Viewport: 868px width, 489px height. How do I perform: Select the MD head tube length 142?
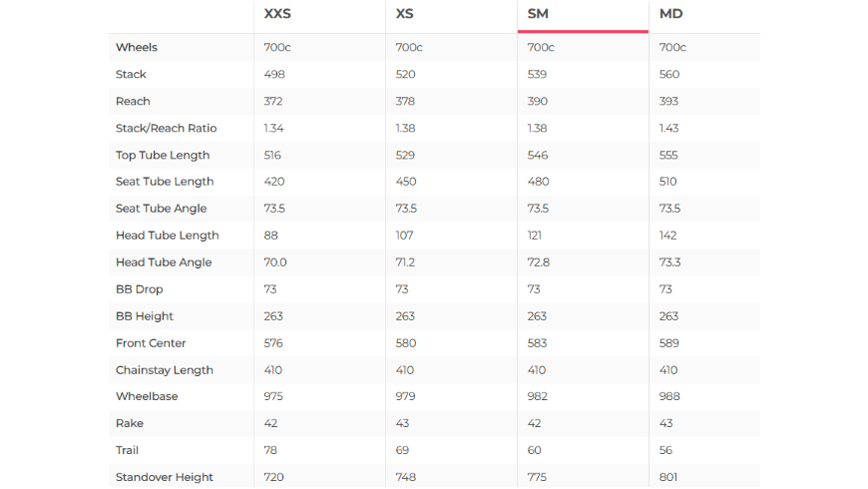tap(667, 236)
